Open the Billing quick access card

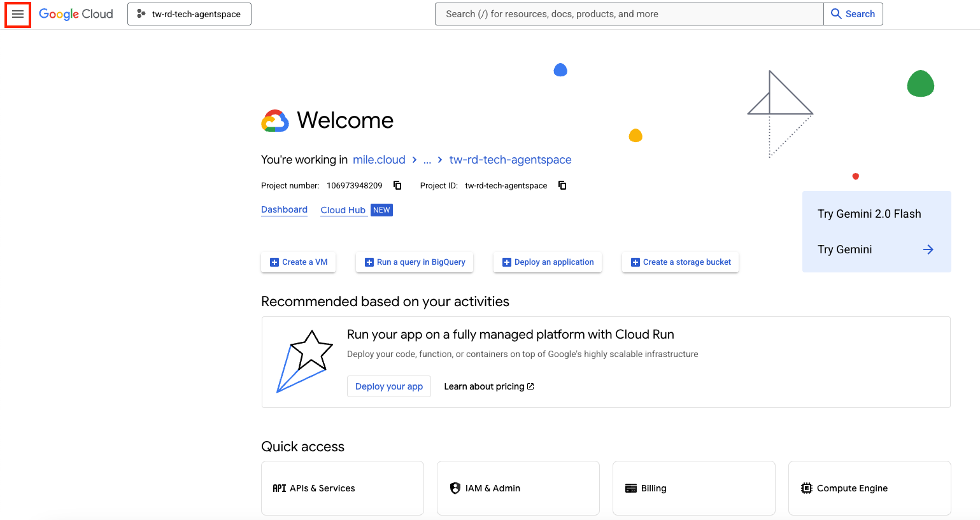coord(693,488)
